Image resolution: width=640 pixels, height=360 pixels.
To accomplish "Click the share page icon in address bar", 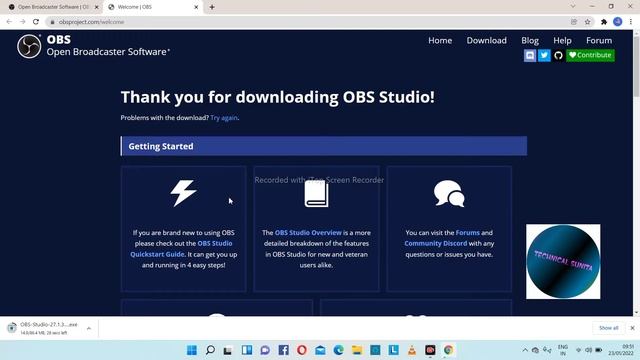I will [x=574, y=22].
